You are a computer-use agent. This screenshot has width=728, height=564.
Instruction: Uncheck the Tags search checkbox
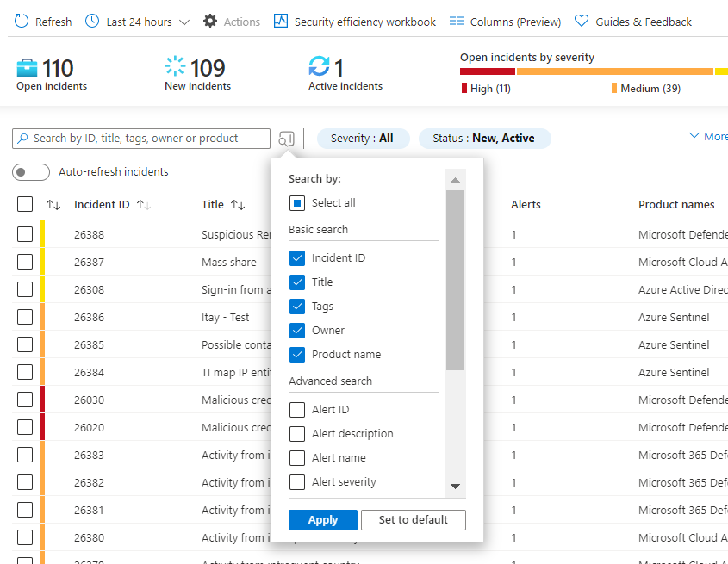point(297,307)
